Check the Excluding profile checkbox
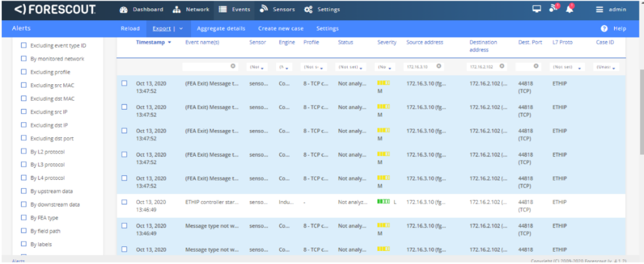 pyautogui.click(x=23, y=72)
